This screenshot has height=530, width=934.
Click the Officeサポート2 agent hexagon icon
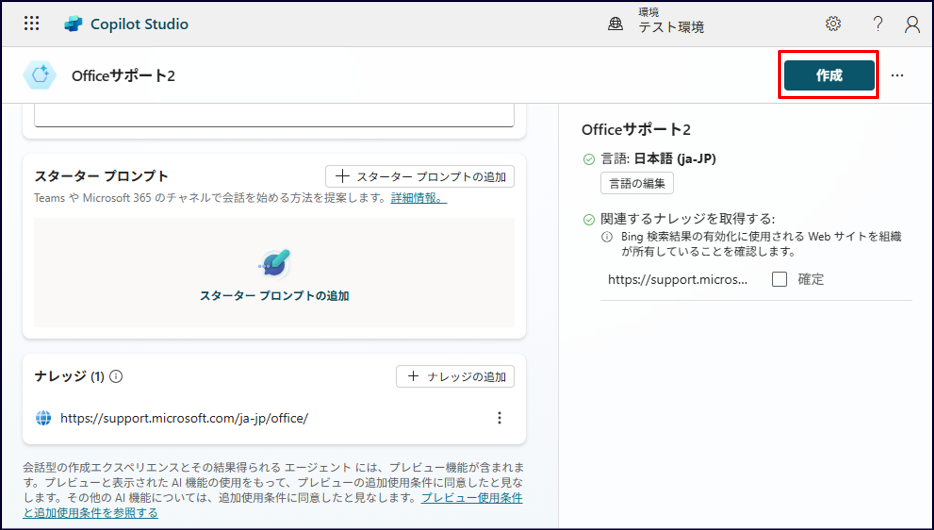click(x=40, y=75)
